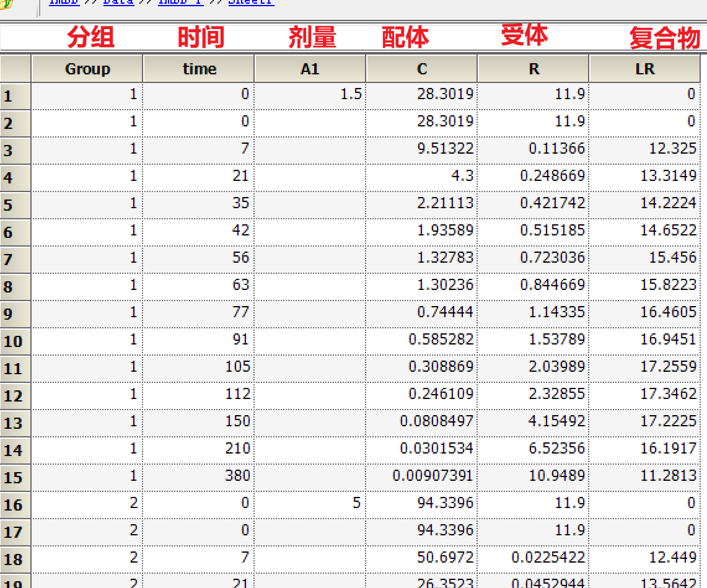Click row header number 13
This screenshot has width=707, height=588.
(15, 423)
